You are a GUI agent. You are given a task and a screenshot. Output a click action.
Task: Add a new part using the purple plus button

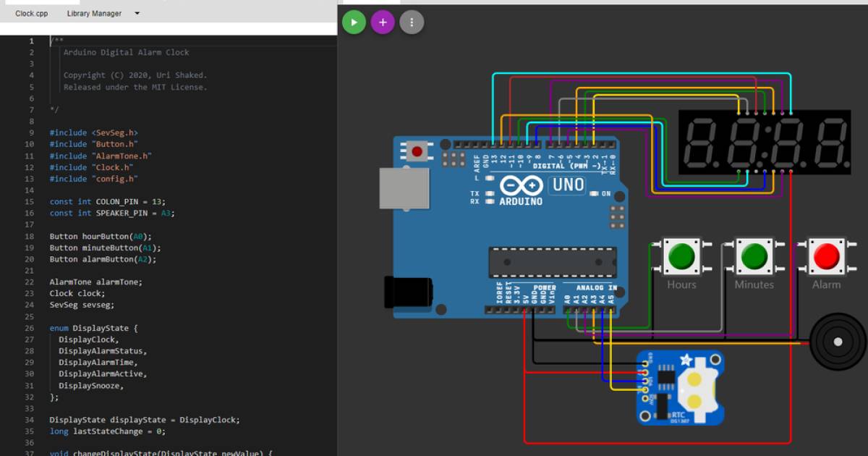pos(383,22)
